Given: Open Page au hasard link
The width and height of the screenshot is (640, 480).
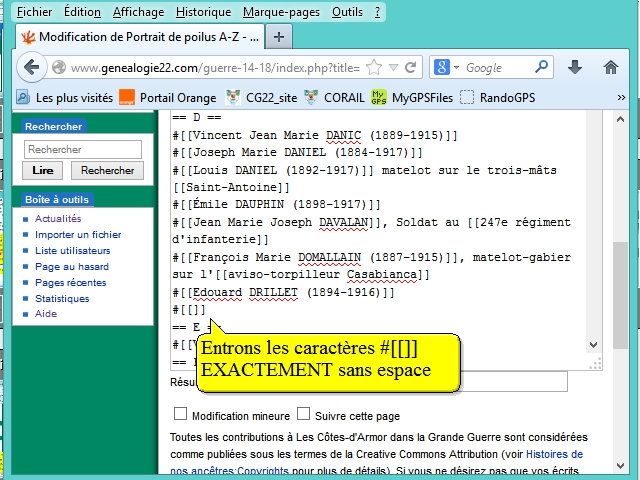Looking at the screenshot, I should tap(72, 267).
